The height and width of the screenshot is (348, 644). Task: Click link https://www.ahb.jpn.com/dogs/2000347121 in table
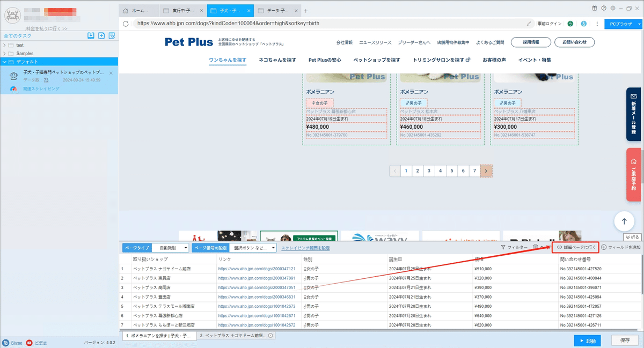[x=257, y=269]
